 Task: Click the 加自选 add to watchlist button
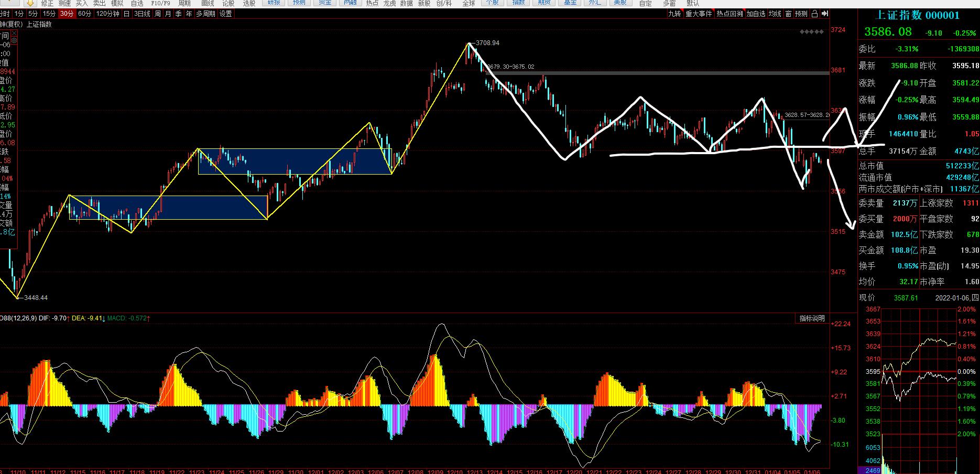tap(756, 14)
